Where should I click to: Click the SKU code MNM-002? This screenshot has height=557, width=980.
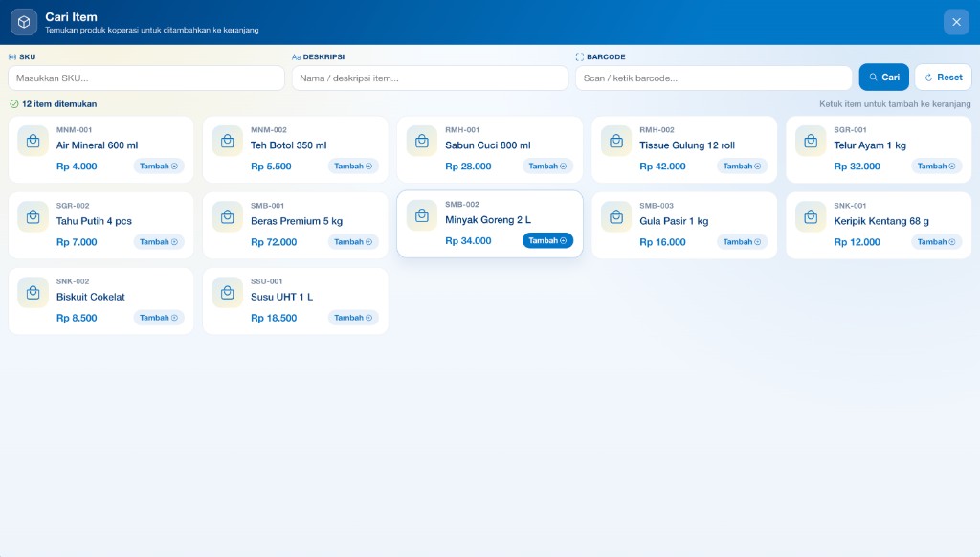coord(269,130)
